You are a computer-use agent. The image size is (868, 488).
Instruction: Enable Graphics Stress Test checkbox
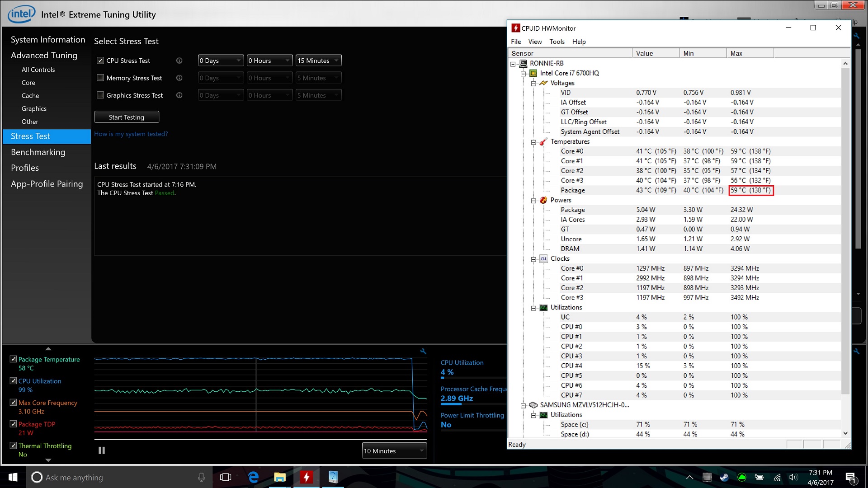click(100, 95)
